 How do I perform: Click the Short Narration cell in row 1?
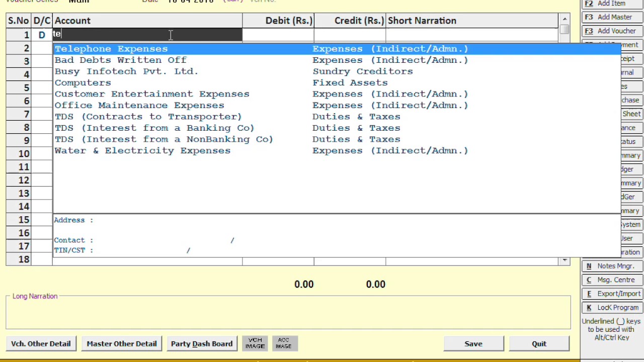(x=472, y=35)
